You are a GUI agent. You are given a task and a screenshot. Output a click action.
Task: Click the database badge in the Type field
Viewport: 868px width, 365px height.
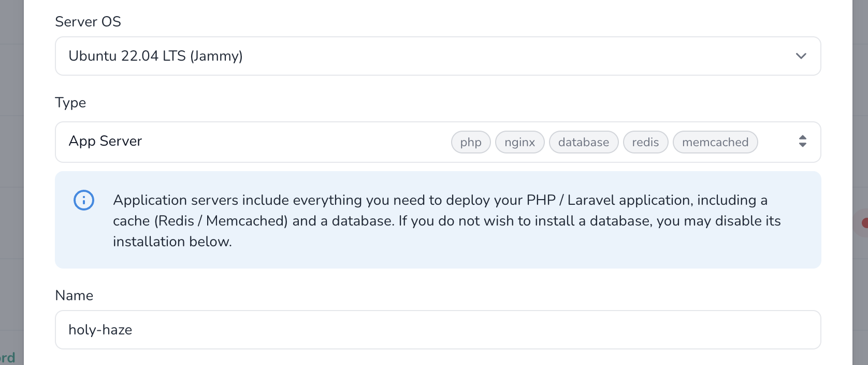click(583, 142)
